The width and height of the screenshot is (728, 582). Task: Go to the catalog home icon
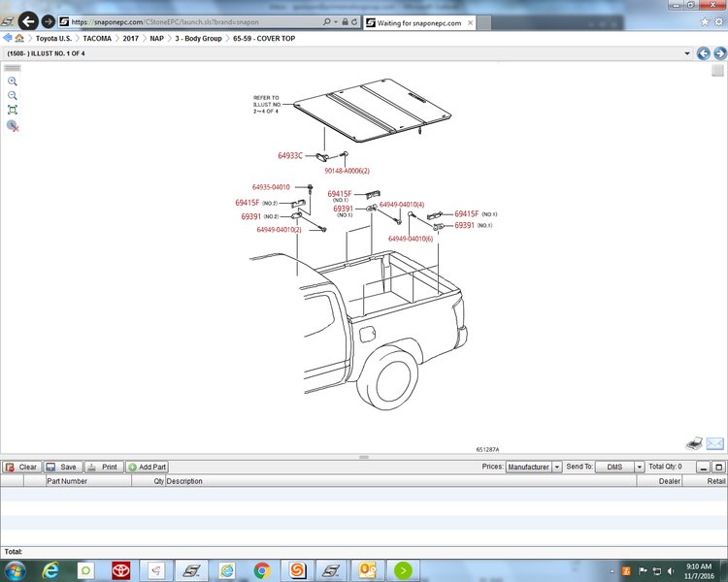pyautogui.click(x=19, y=38)
